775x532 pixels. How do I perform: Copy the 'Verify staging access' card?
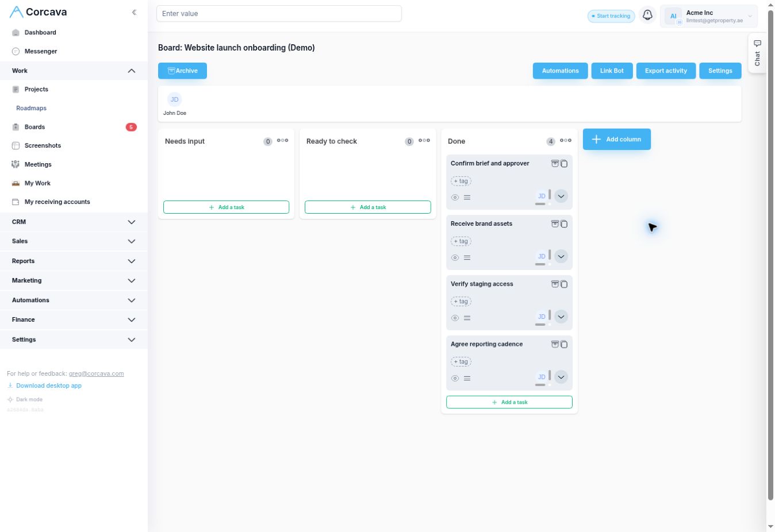[564, 284]
